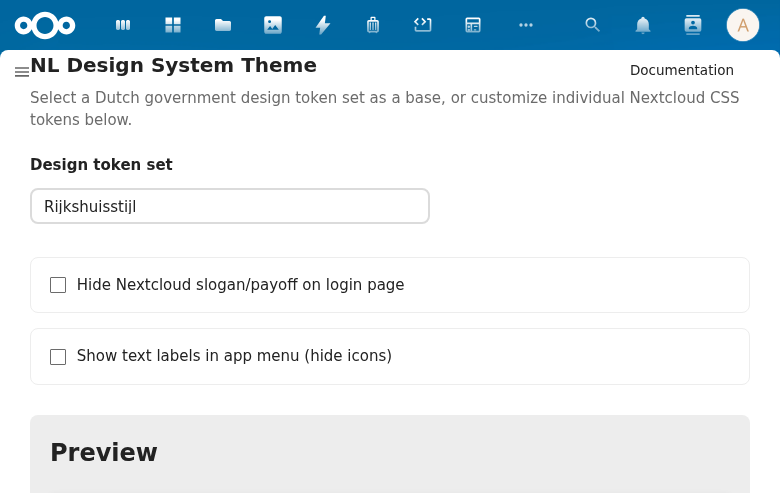Open the trash bin app icon
Image resolution: width=780 pixels, height=493 pixels.
click(373, 25)
